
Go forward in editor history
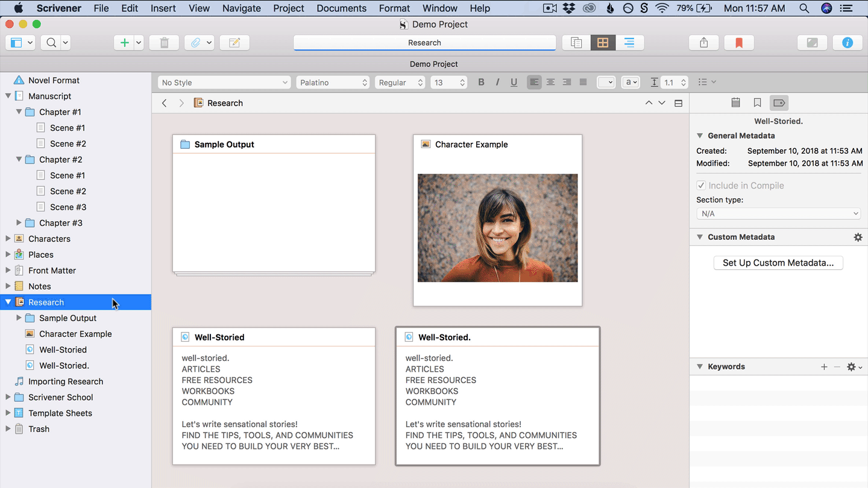pyautogui.click(x=181, y=103)
